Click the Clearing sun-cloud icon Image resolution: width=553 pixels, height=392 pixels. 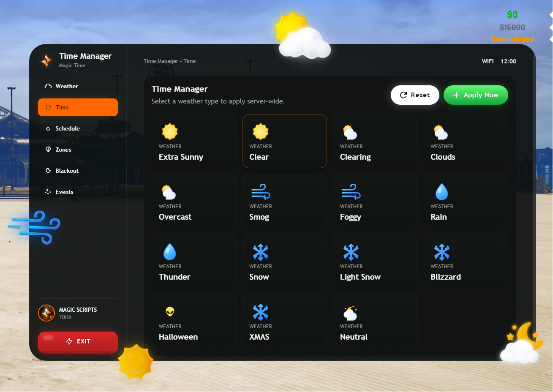click(350, 132)
